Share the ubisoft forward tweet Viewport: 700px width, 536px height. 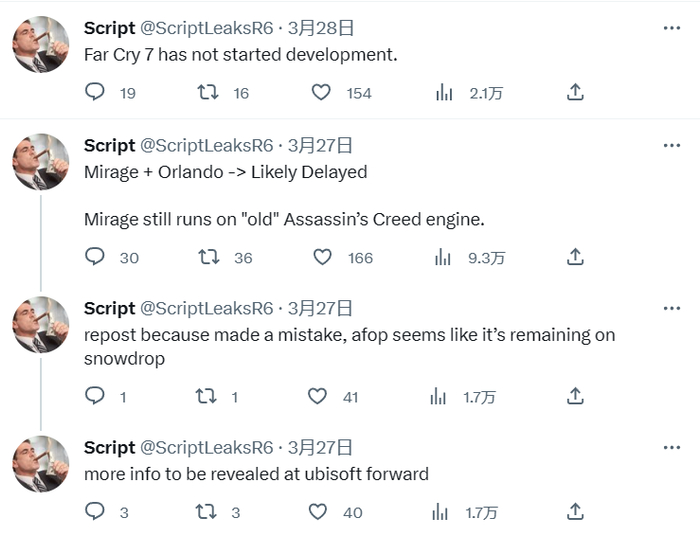[x=575, y=512]
